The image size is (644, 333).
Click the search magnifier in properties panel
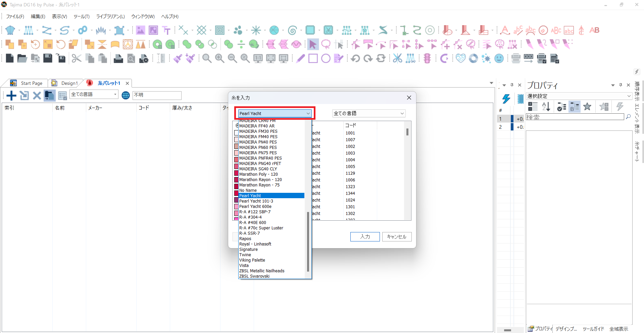coord(628,117)
